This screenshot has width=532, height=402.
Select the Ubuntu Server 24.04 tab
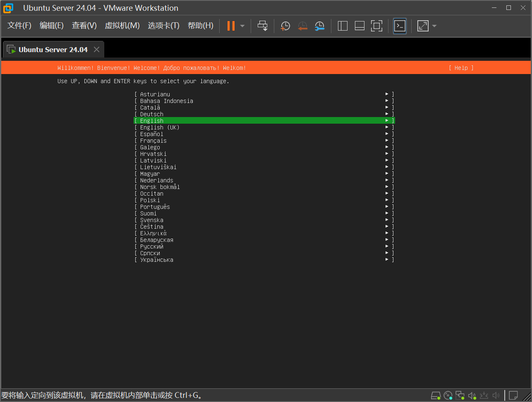click(x=53, y=50)
